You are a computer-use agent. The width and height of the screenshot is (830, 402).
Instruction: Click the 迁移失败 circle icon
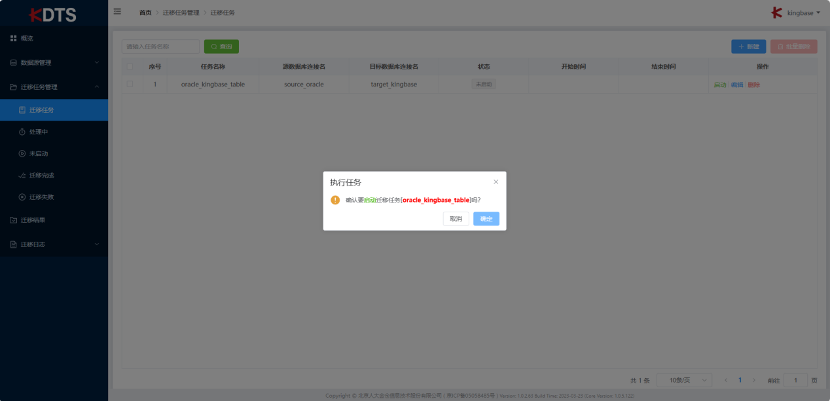(22, 197)
